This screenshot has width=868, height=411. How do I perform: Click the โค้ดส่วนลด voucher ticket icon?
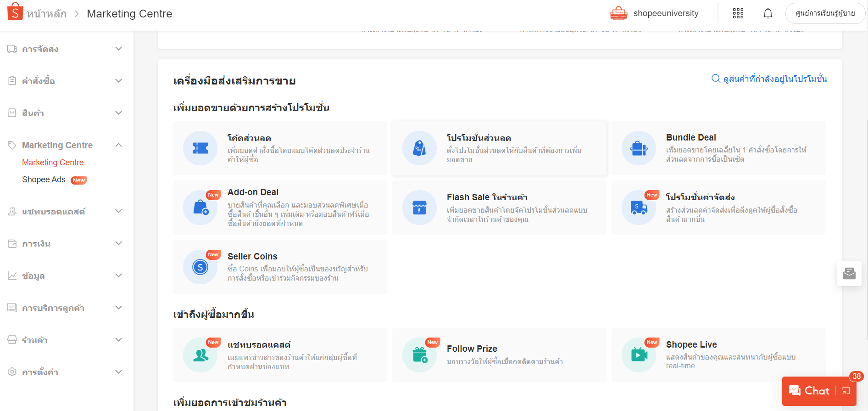[200, 148]
